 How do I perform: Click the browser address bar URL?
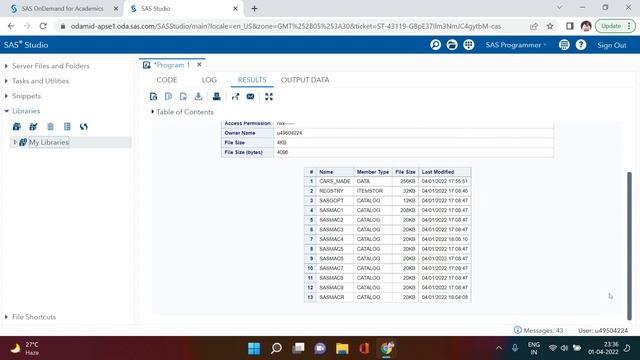click(286, 26)
